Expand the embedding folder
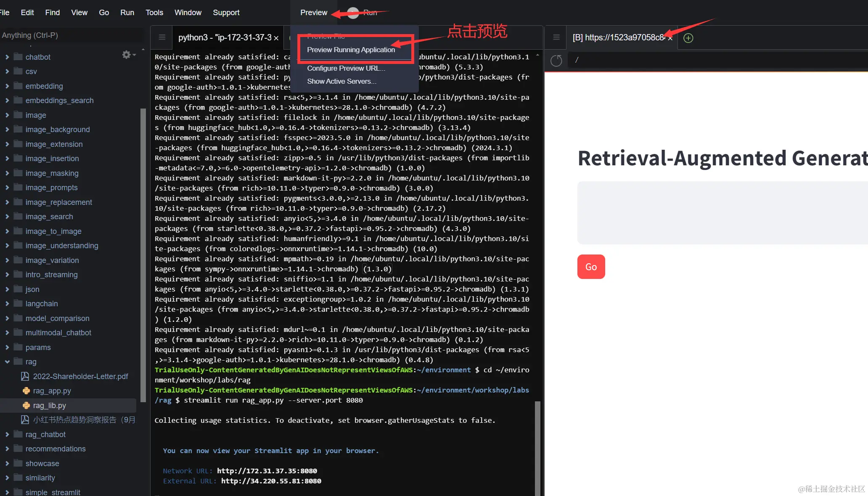The width and height of the screenshot is (868, 496). 7,86
